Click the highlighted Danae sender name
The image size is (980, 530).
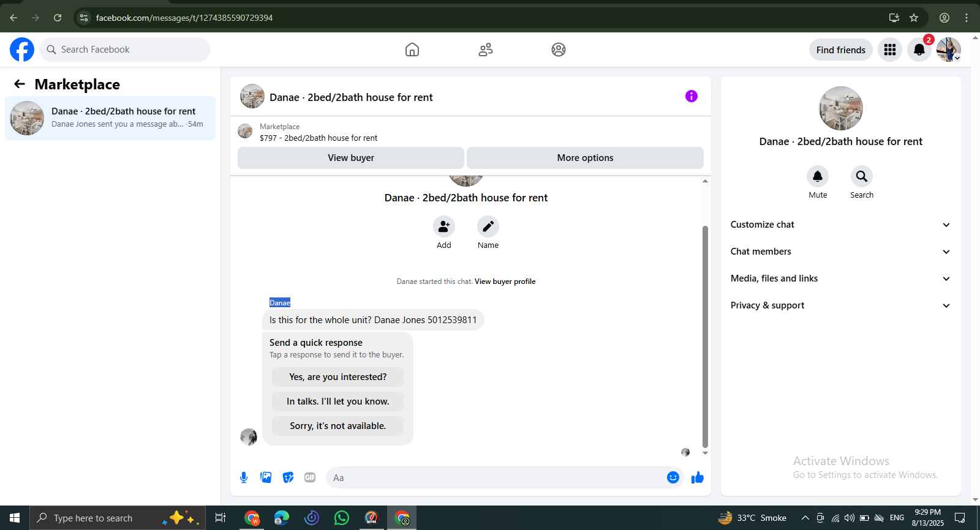pyautogui.click(x=280, y=302)
